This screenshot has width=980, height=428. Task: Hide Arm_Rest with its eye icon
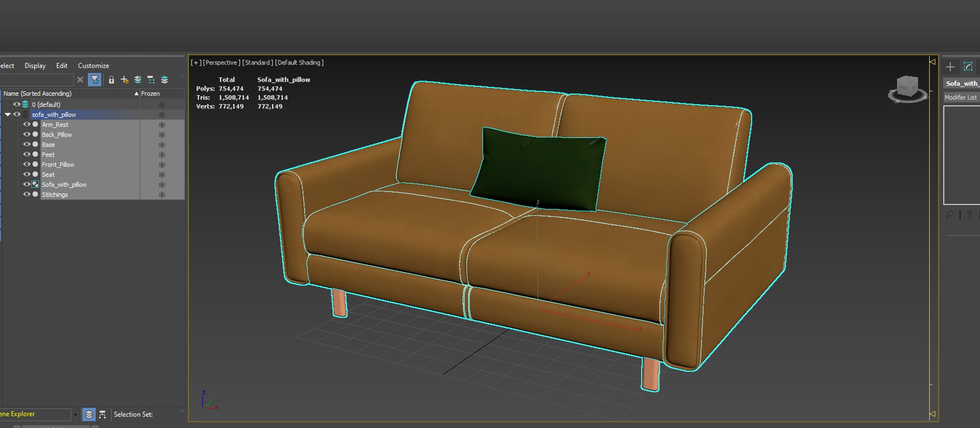tap(27, 124)
